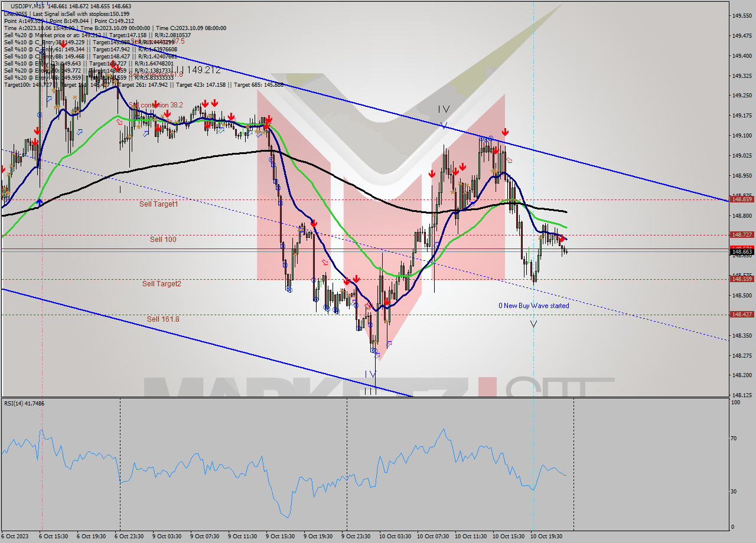Click the '0 New Buy Wave started' annotation
756x543 pixels.
(x=533, y=305)
